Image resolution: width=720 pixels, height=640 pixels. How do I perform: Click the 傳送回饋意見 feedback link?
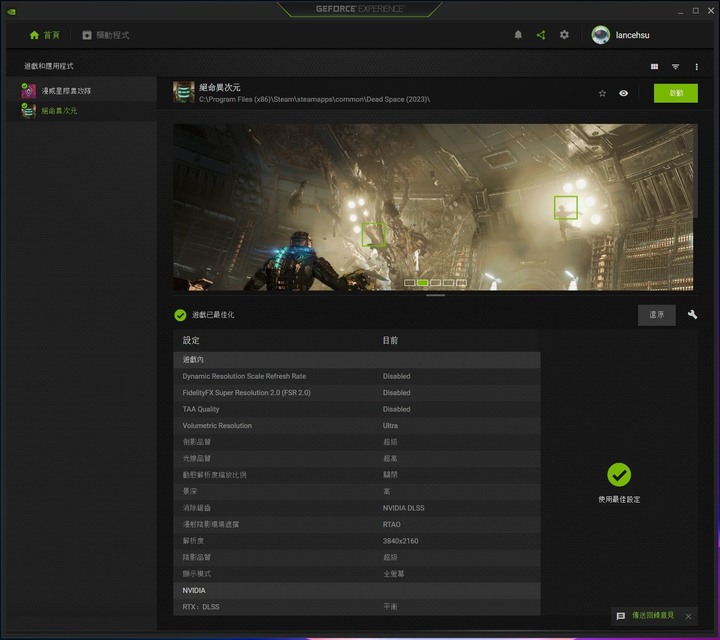tap(653, 615)
